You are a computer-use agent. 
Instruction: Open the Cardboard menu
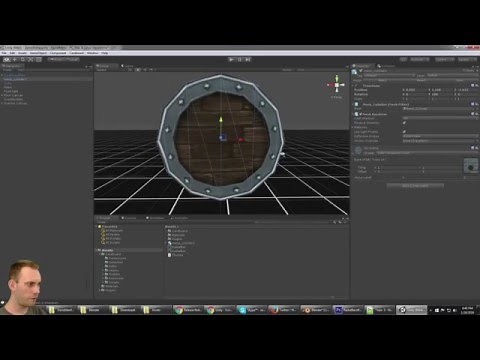pyautogui.click(x=77, y=53)
